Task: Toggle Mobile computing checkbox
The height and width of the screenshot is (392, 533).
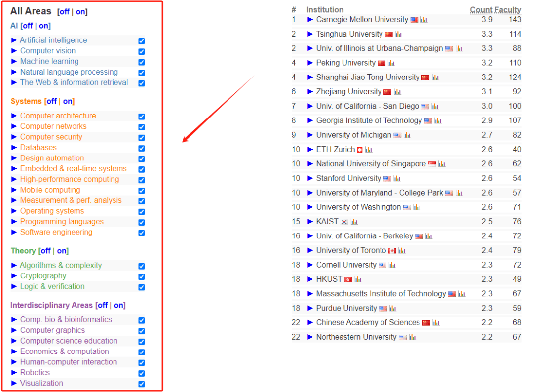Action: point(142,191)
